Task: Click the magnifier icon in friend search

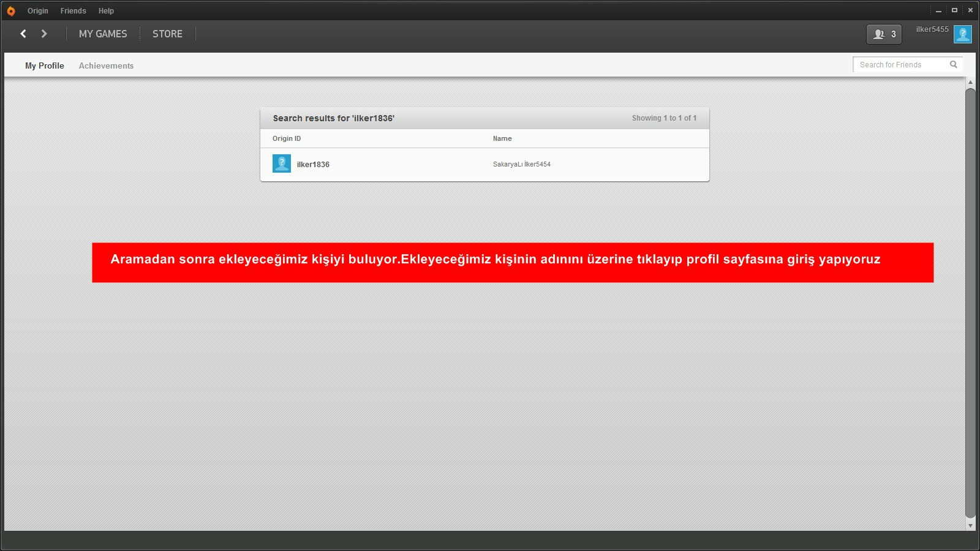Action: click(953, 64)
